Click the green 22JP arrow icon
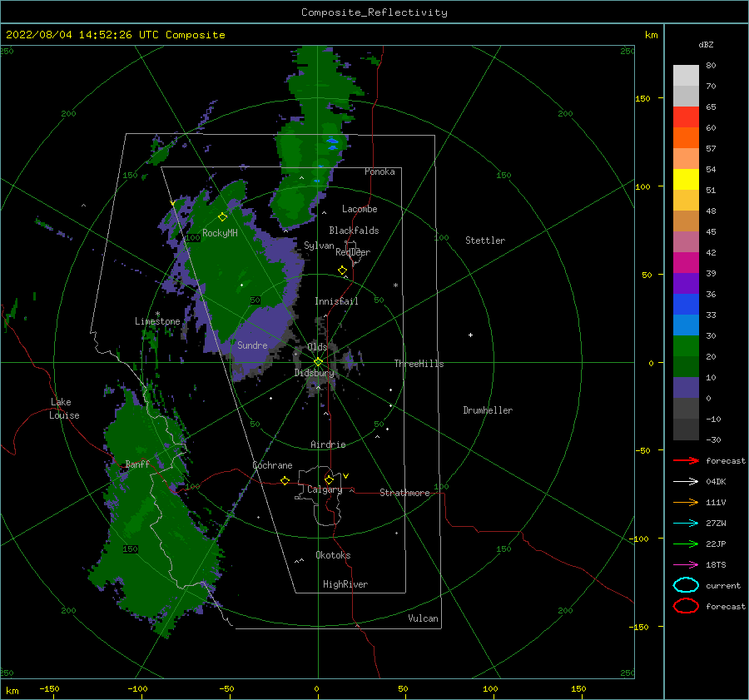The width and height of the screenshot is (749, 700). coord(686,544)
